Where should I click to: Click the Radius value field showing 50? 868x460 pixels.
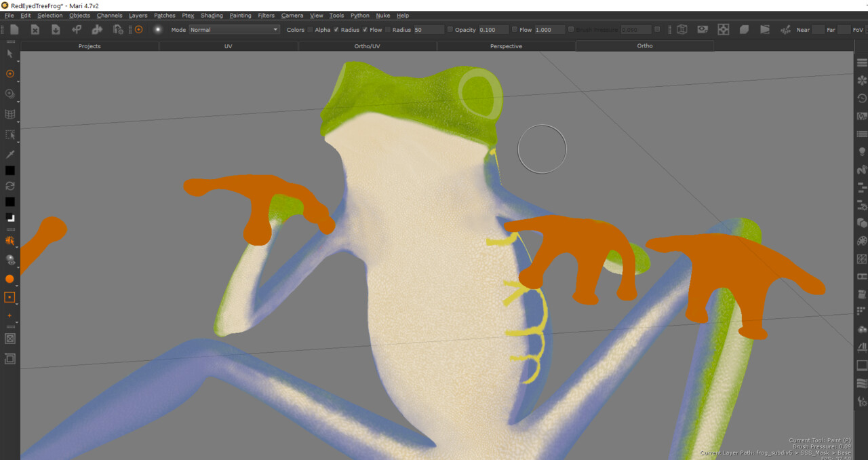pyautogui.click(x=429, y=30)
